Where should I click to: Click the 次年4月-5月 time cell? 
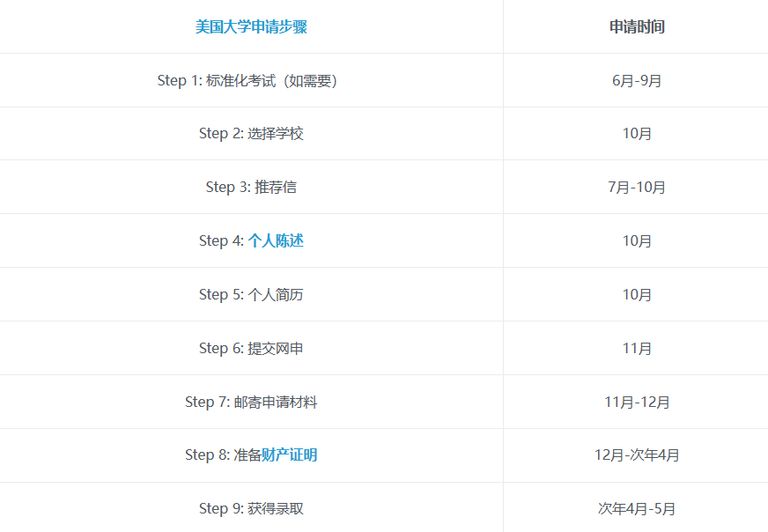(637, 508)
